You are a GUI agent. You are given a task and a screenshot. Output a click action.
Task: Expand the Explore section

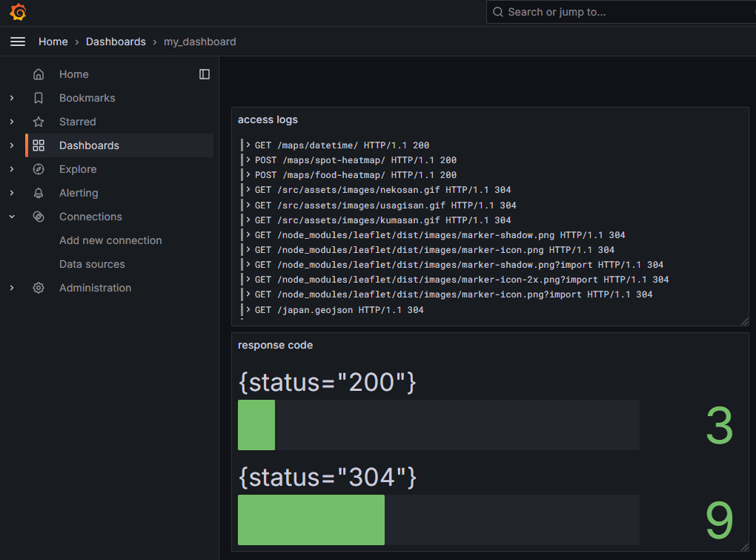pos(12,169)
